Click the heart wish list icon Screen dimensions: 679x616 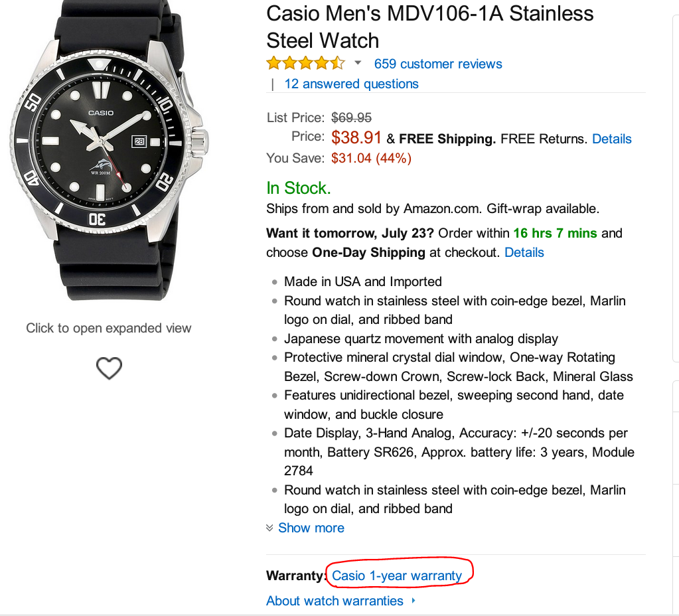click(110, 368)
